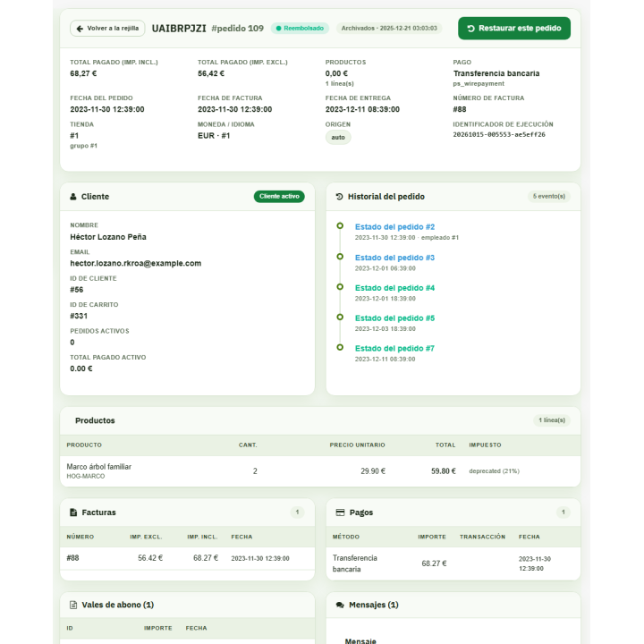Select product reference HOG-MARCO
The width and height of the screenshot is (644, 644).
(86, 476)
